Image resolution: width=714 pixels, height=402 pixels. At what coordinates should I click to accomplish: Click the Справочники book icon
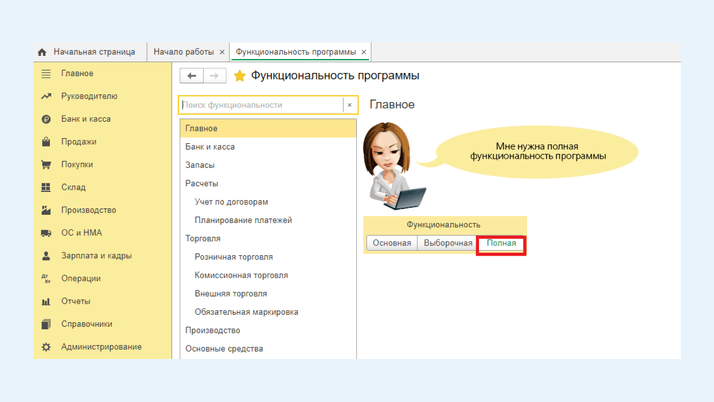coord(46,324)
